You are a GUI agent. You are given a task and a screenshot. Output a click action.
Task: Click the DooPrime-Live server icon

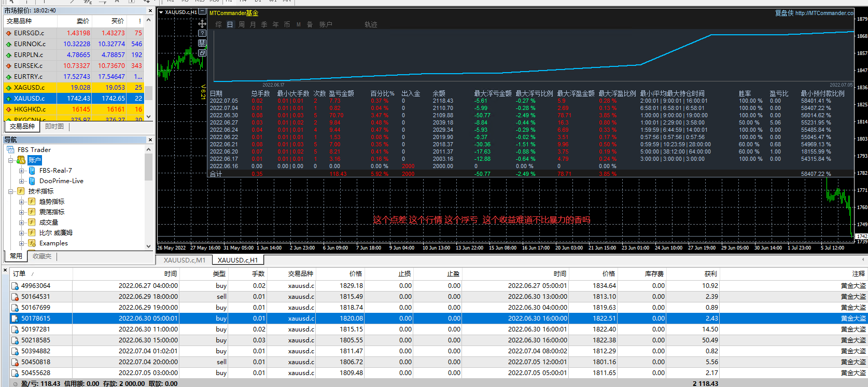[32, 181]
